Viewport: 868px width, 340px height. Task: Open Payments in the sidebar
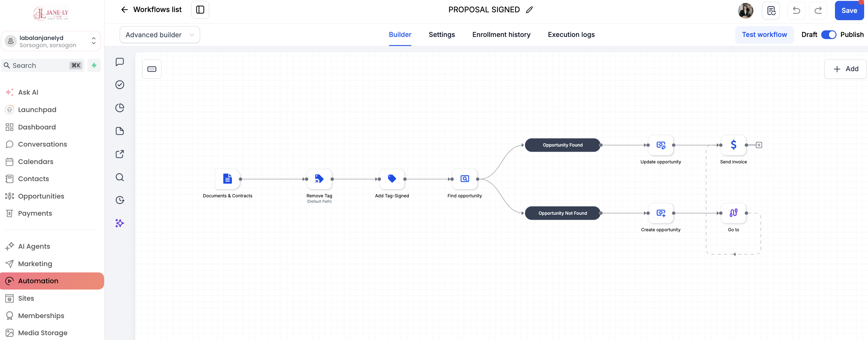[x=35, y=214]
